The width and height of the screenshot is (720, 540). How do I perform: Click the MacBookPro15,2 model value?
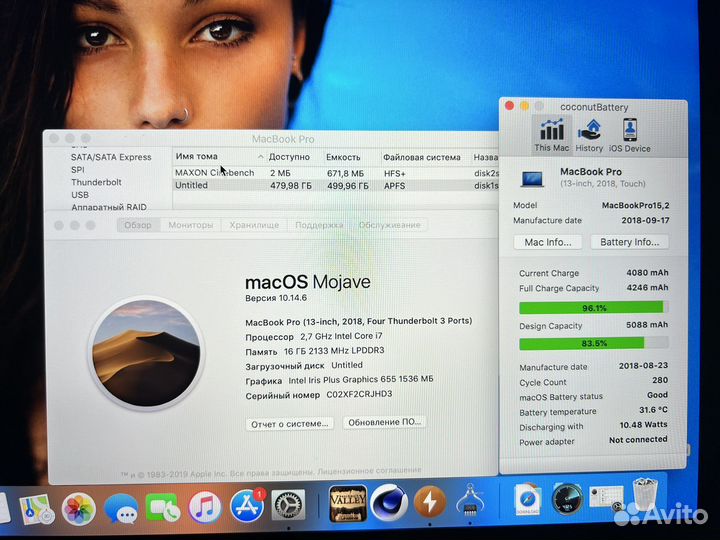pos(635,205)
